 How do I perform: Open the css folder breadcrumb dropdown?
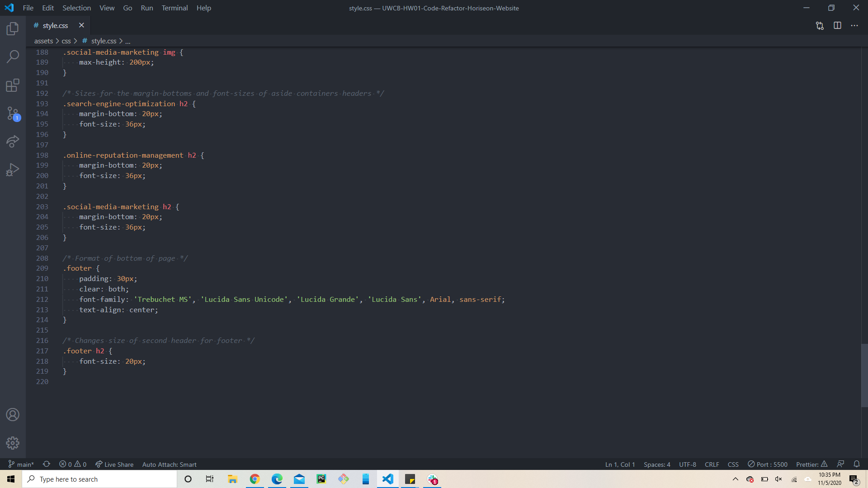coord(66,41)
